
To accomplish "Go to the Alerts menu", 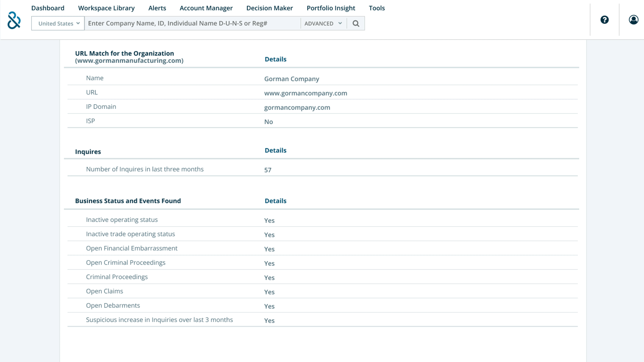I will (x=157, y=8).
